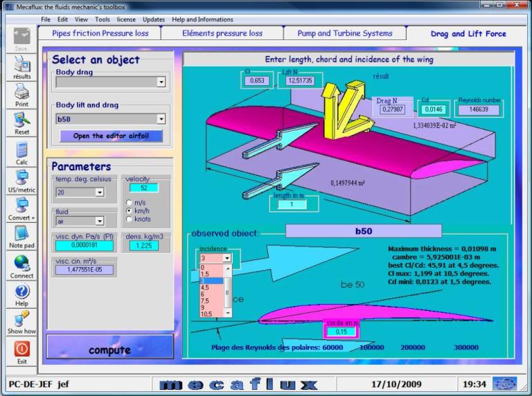Click the Print icon
This screenshot has height=396, width=532.
[x=21, y=91]
